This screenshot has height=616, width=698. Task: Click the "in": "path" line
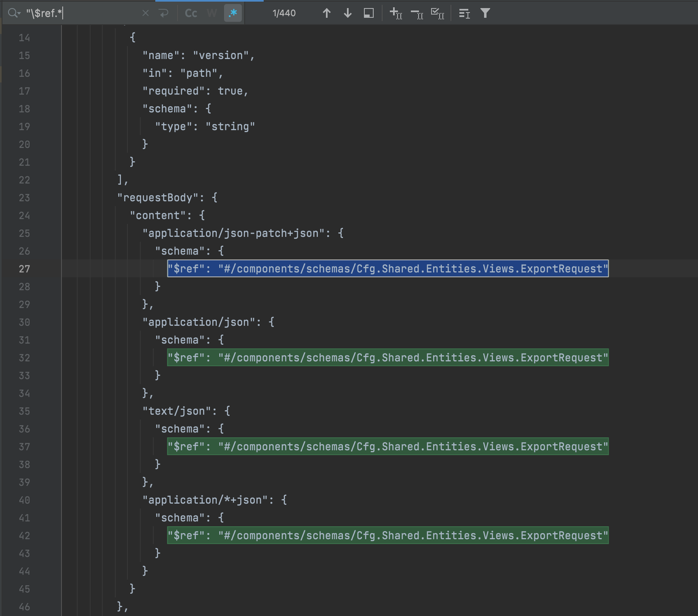pos(183,73)
